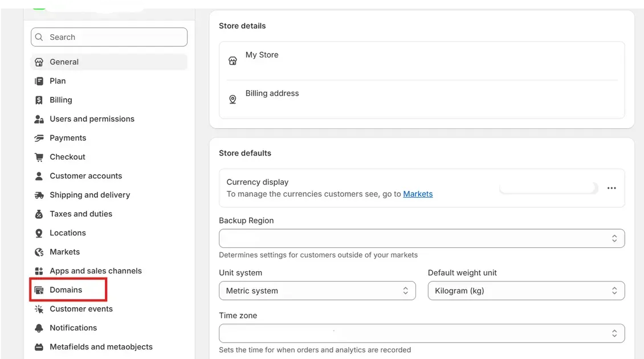This screenshot has width=644, height=359.
Task: Change the Default weight unit dropdown
Action: coord(526,291)
